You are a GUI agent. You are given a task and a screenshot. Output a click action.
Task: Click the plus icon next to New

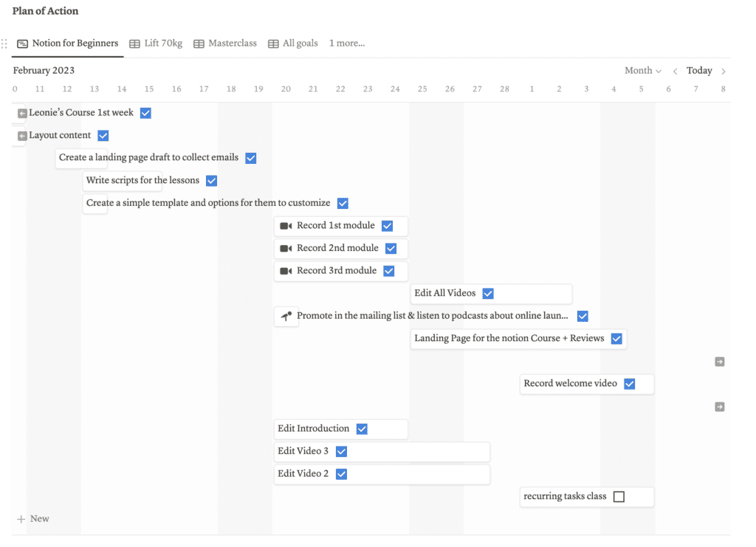tap(21, 519)
